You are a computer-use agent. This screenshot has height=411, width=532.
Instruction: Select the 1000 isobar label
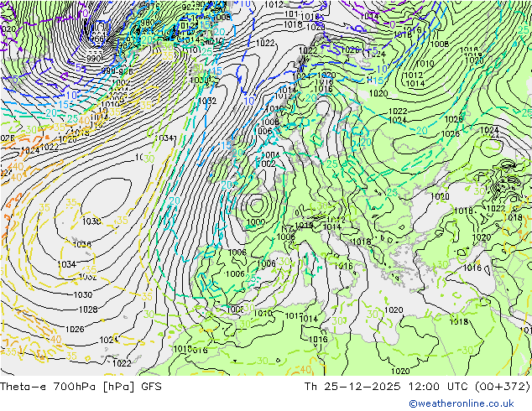point(256,222)
